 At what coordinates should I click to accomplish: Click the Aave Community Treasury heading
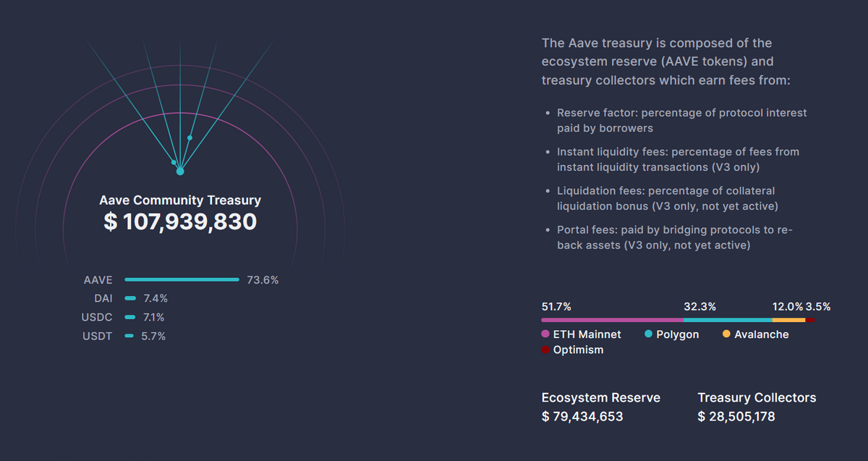coord(180,200)
